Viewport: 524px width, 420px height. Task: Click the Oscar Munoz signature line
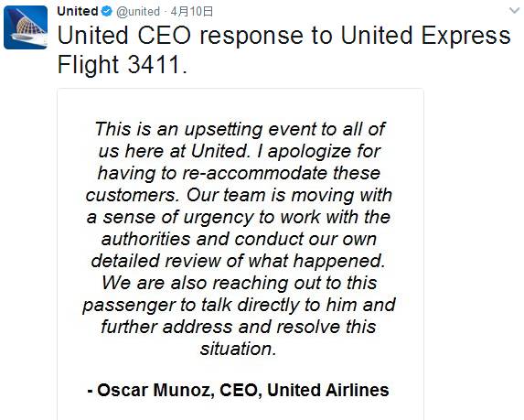tap(239, 390)
